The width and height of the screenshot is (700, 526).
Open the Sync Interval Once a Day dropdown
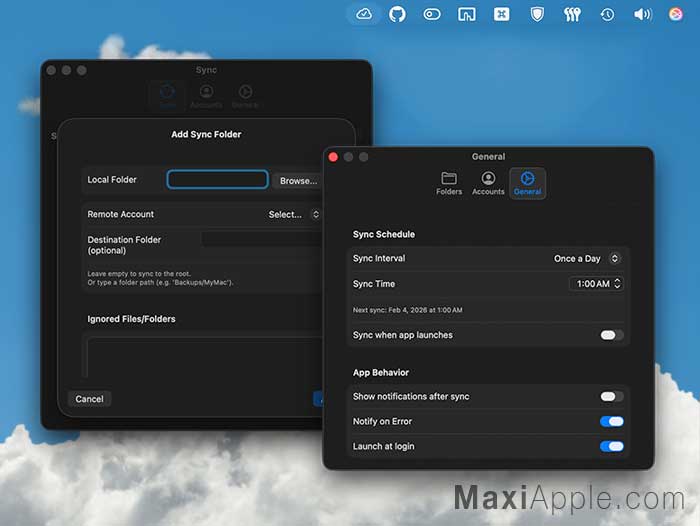(x=586, y=259)
